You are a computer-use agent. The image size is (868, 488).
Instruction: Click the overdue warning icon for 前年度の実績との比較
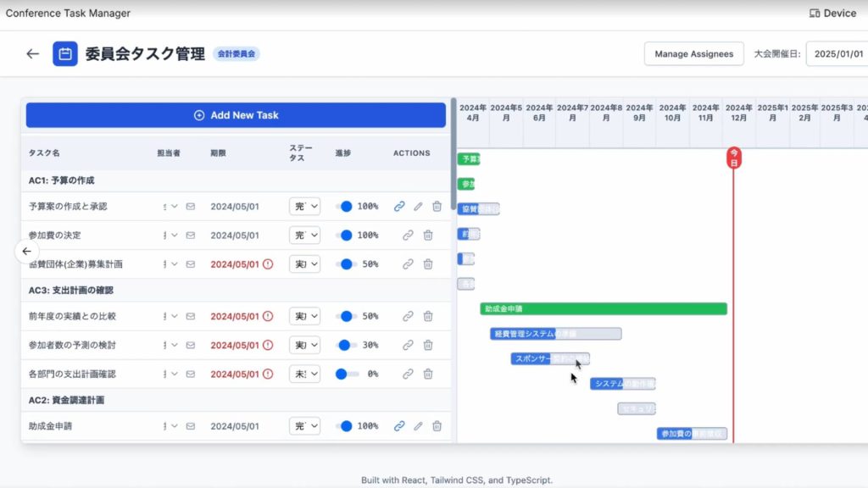tap(268, 316)
